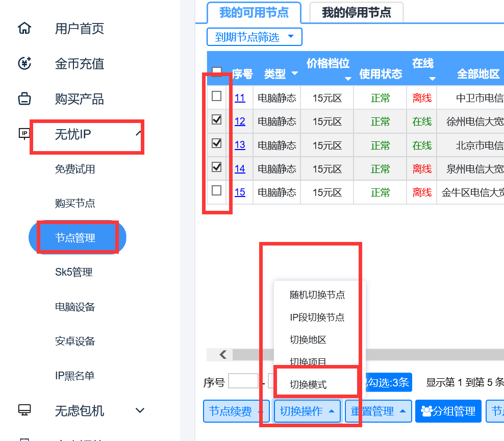Open the 到期节点筛选 dropdown
Image resolution: width=504 pixels, height=441 pixels.
tap(254, 37)
